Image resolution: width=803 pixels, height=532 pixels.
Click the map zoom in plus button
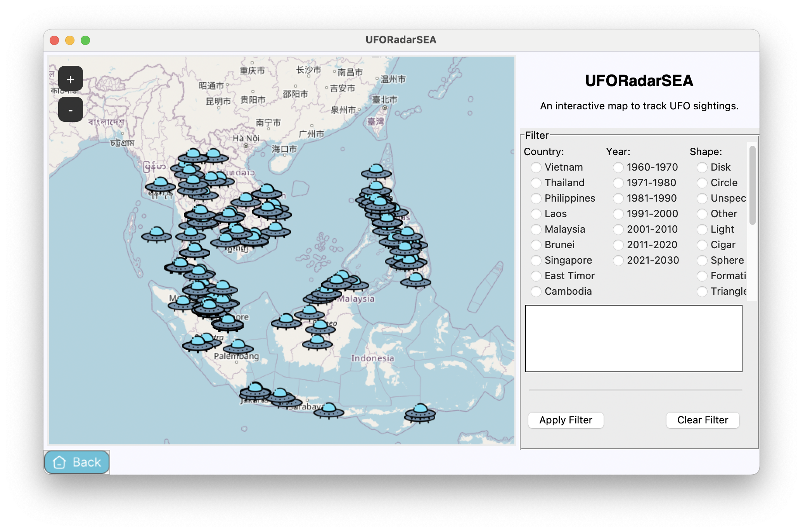pos(70,79)
